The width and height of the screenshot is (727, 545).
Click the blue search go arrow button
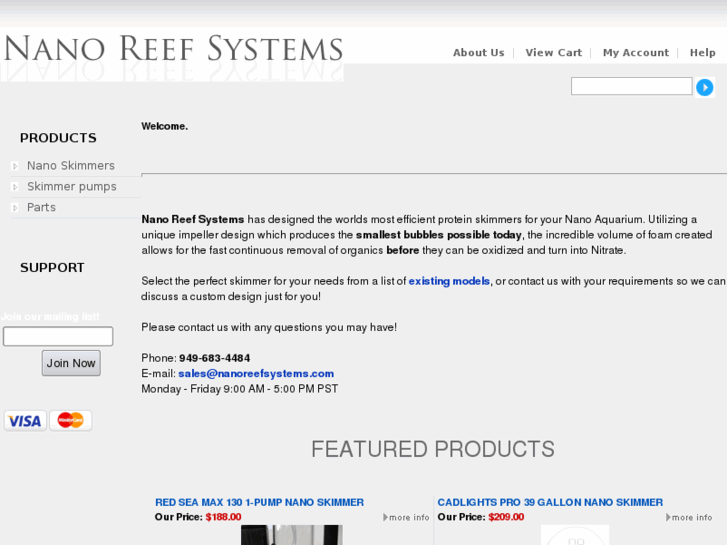(705, 87)
